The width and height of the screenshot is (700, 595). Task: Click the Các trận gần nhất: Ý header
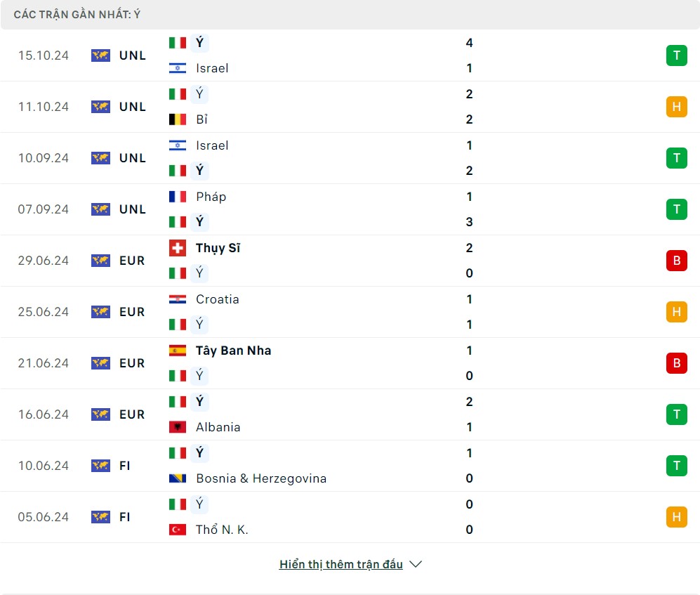click(x=77, y=15)
